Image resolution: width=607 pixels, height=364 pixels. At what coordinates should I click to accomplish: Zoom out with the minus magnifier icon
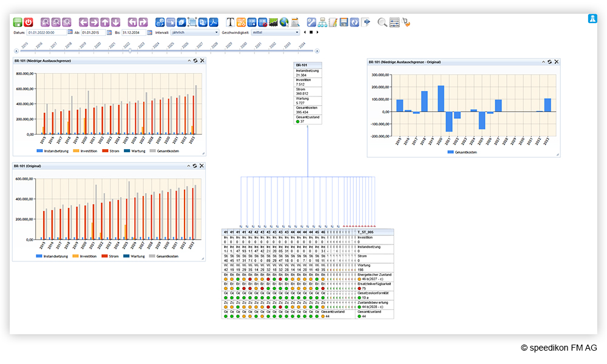click(56, 22)
